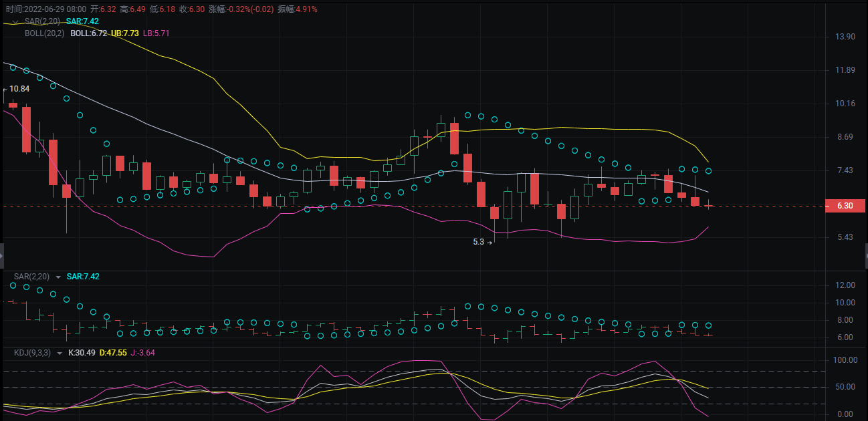Click the 100.00 label on KDJ axis
The height and width of the screenshot is (421, 868).
coord(845,360)
